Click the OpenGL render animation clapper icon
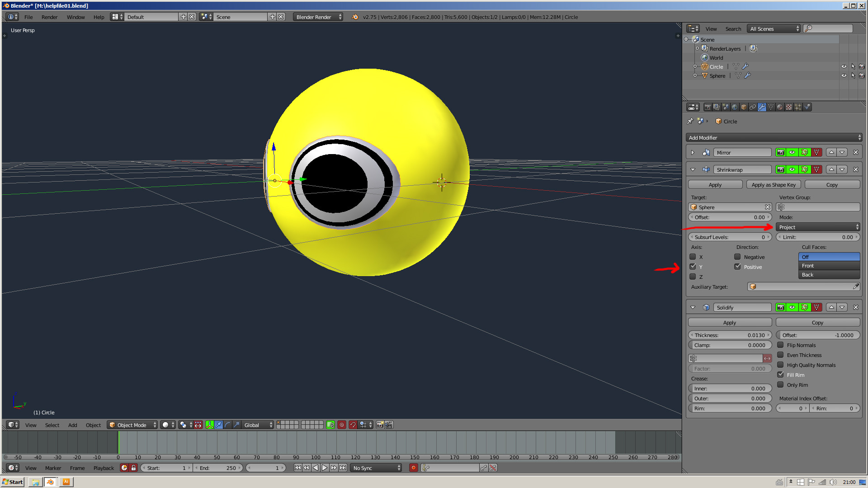Viewport: 868px width, 488px height. [x=389, y=425]
